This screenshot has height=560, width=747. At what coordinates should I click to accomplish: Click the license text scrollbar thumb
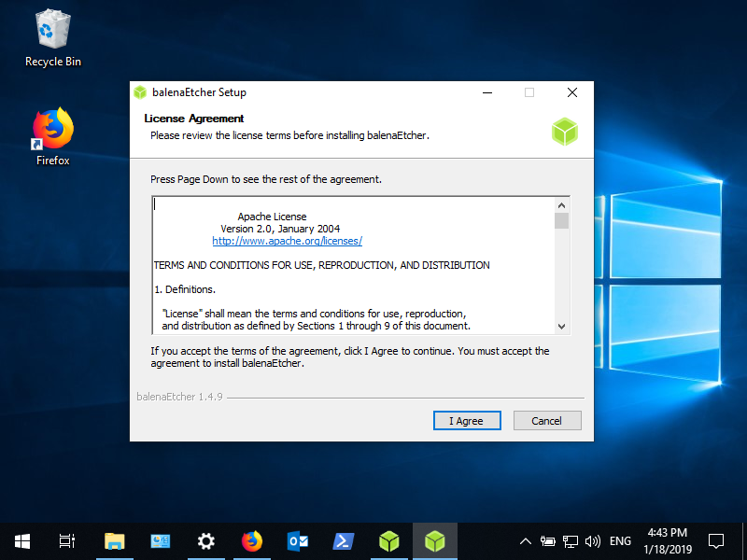(x=562, y=221)
